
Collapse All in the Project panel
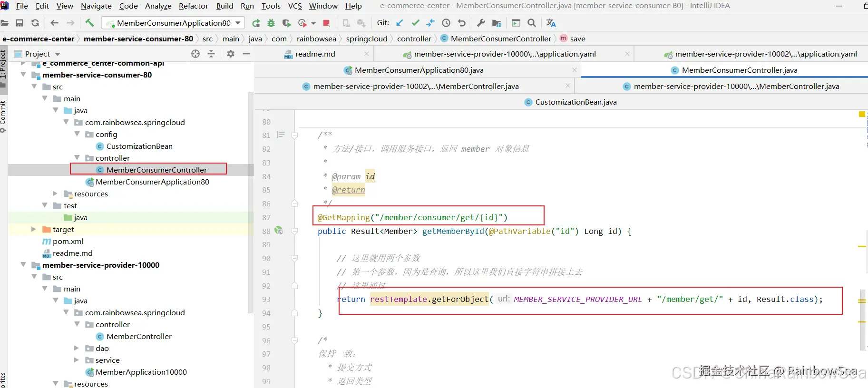211,54
